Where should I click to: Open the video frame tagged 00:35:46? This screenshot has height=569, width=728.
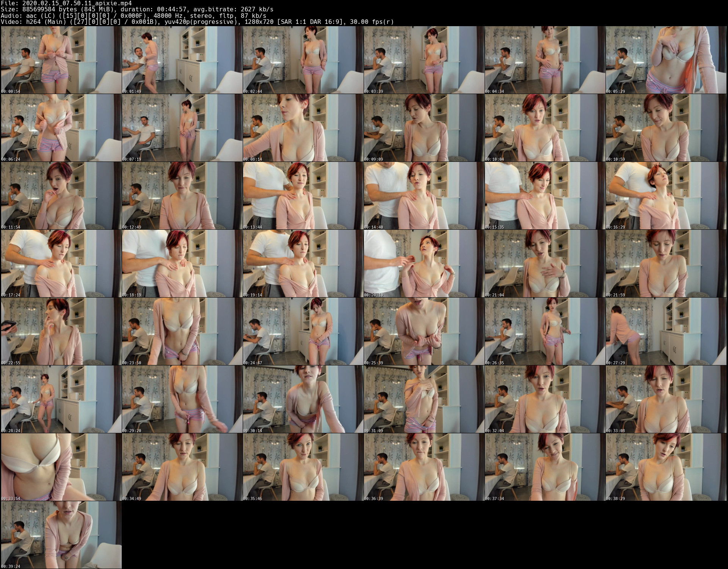[303, 467]
